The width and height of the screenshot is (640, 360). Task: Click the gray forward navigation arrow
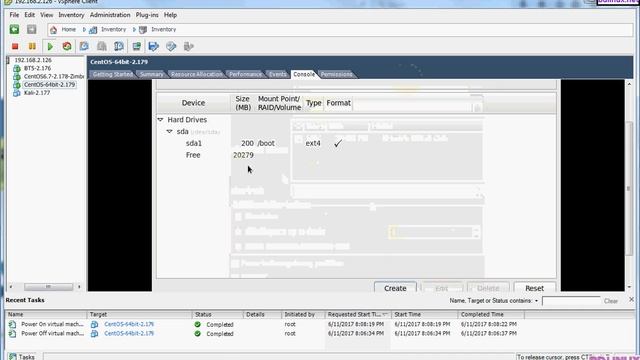[x=31, y=29]
